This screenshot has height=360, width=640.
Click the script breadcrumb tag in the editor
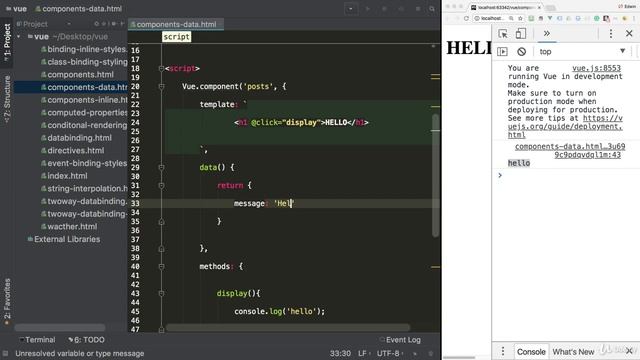pos(176,37)
